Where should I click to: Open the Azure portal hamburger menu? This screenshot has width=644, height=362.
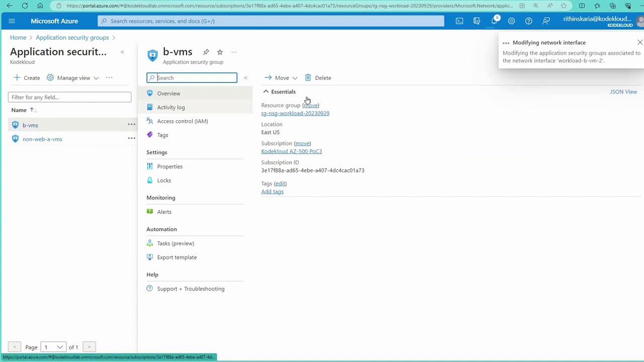coord(12,21)
